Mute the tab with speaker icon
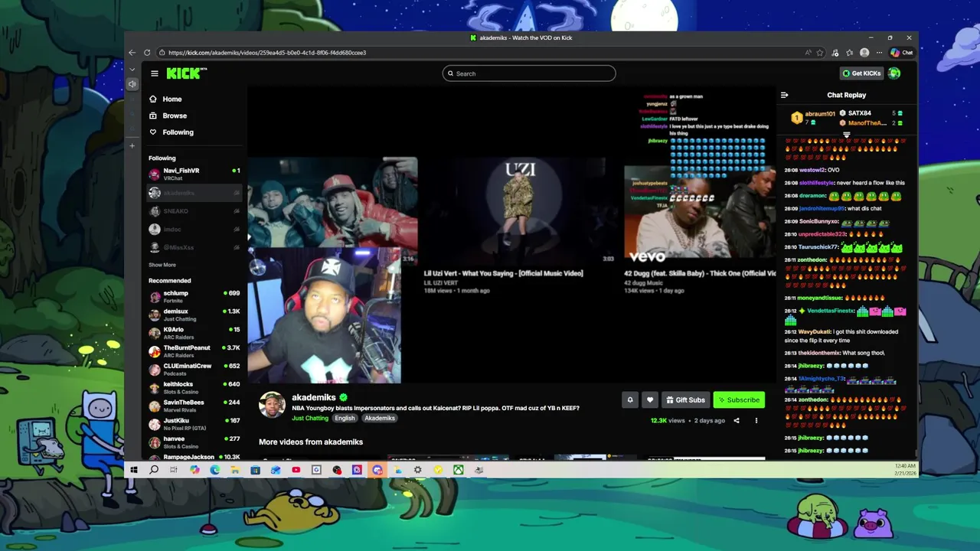 pyautogui.click(x=132, y=84)
